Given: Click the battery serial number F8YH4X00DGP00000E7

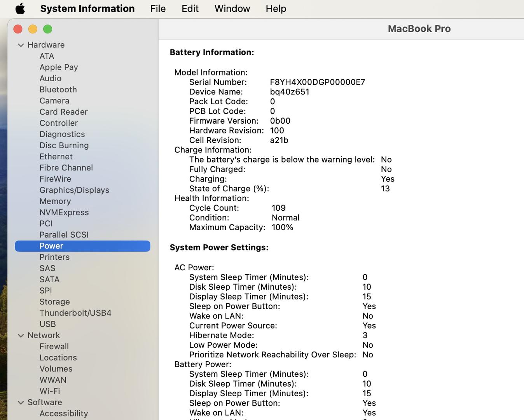Looking at the screenshot, I should pyautogui.click(x=318, y=82).
